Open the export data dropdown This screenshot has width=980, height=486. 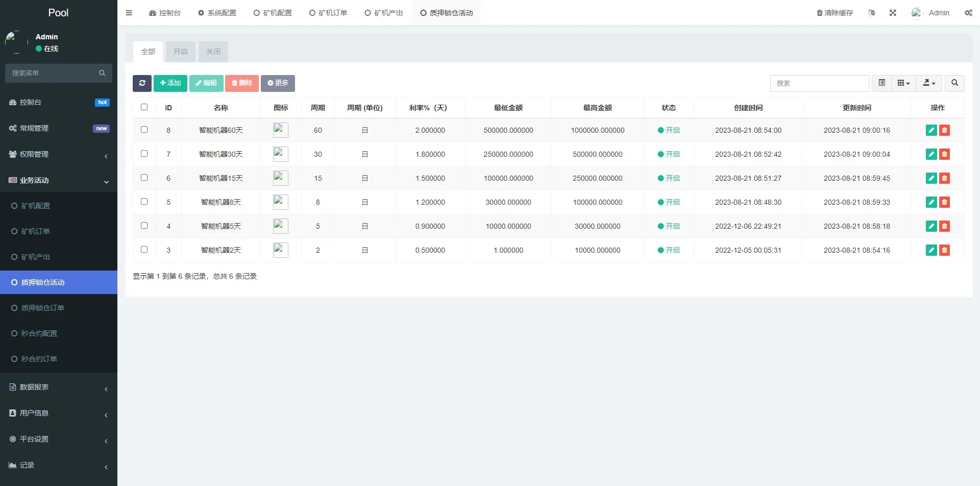click(x=929, y=83)
